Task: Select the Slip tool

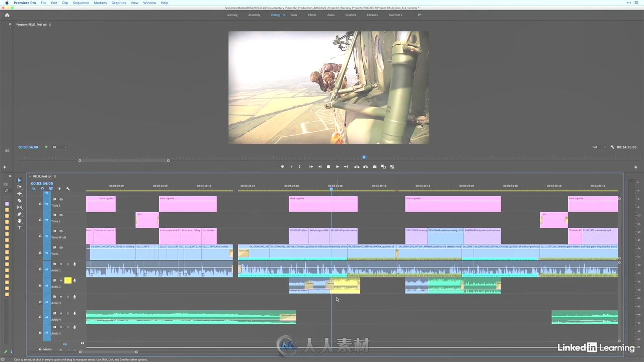Action: pyautogui.click(x=20, y=207)
